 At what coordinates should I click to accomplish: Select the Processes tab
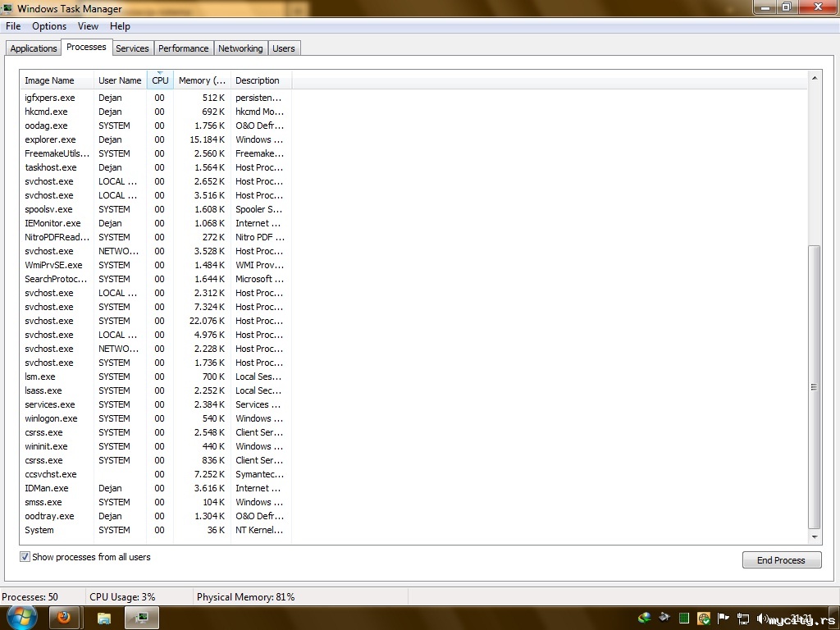86,47
